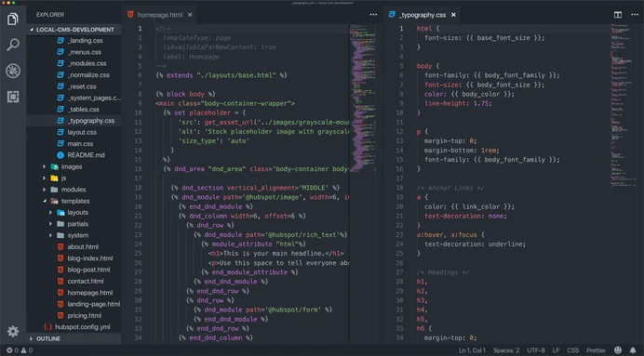Expand the OUTLINE section
The image size is (644, 356).
coord(74,338)
